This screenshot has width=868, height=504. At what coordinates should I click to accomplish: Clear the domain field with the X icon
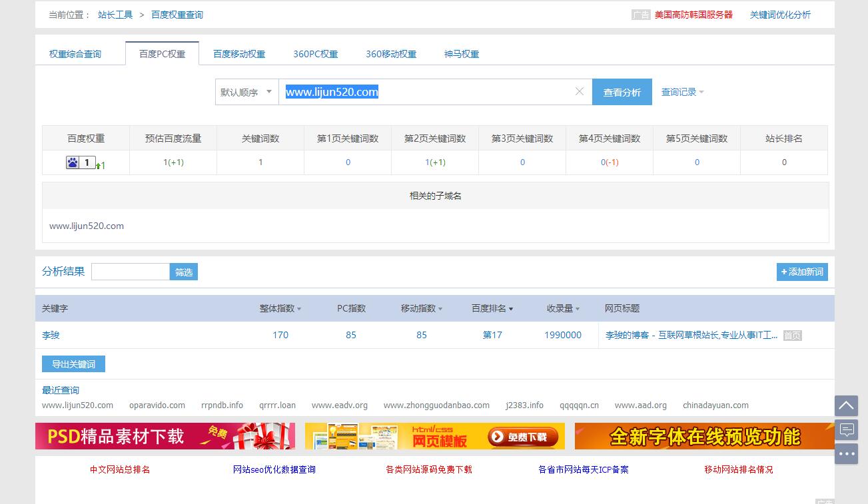tap(580, 92)
